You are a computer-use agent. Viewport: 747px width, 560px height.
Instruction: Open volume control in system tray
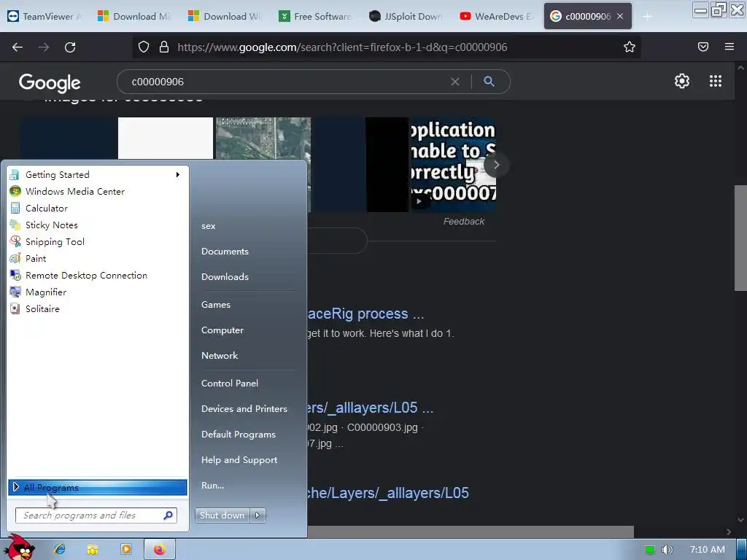(667, 550)
